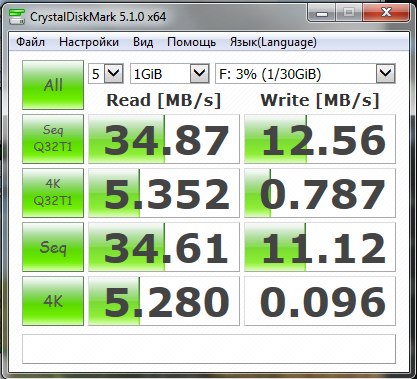Screen dimensions: 417x379
Task: Open the Язык(Language) menu
Action: [x=273, y=42]
